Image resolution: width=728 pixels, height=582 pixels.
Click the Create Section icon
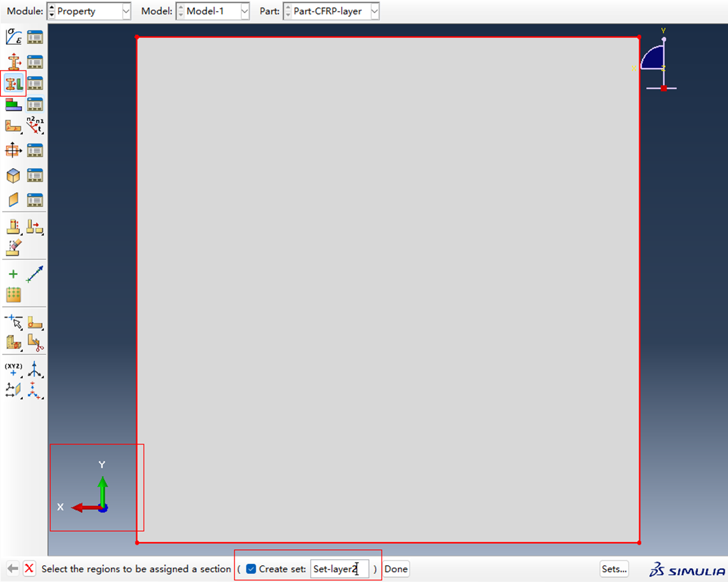point(13,61)
